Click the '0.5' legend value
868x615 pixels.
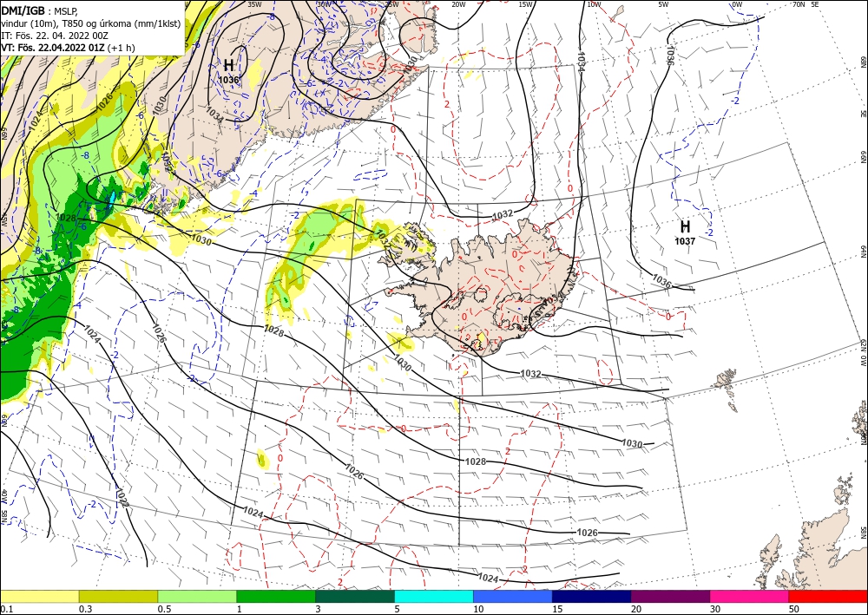(163, 609)
